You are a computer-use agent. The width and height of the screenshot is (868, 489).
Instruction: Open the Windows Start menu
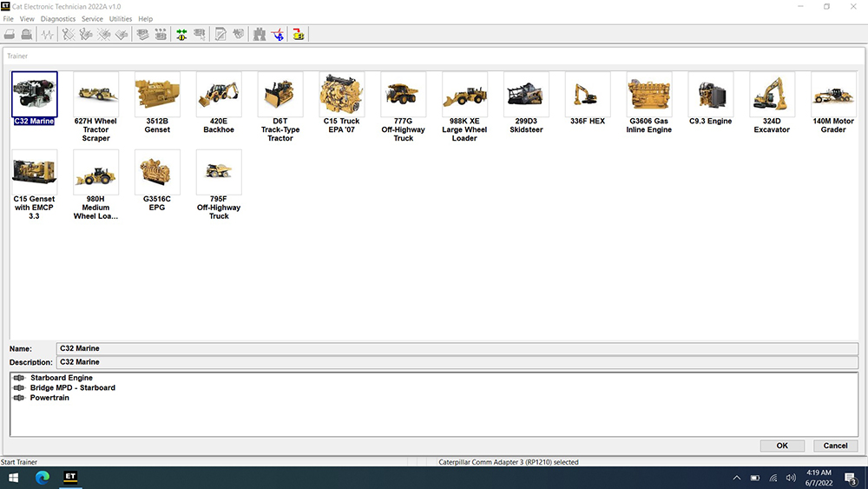13,478
